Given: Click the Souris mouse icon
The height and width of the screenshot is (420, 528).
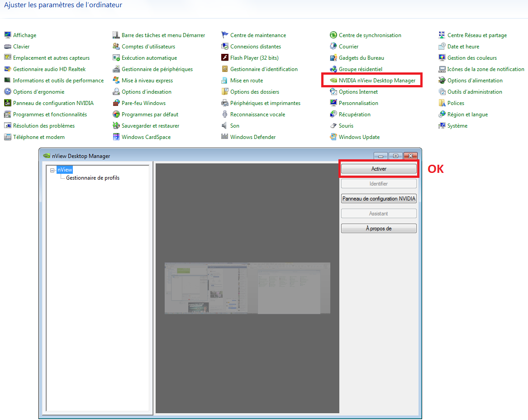Looking at the screenshot, I should 333,126.
